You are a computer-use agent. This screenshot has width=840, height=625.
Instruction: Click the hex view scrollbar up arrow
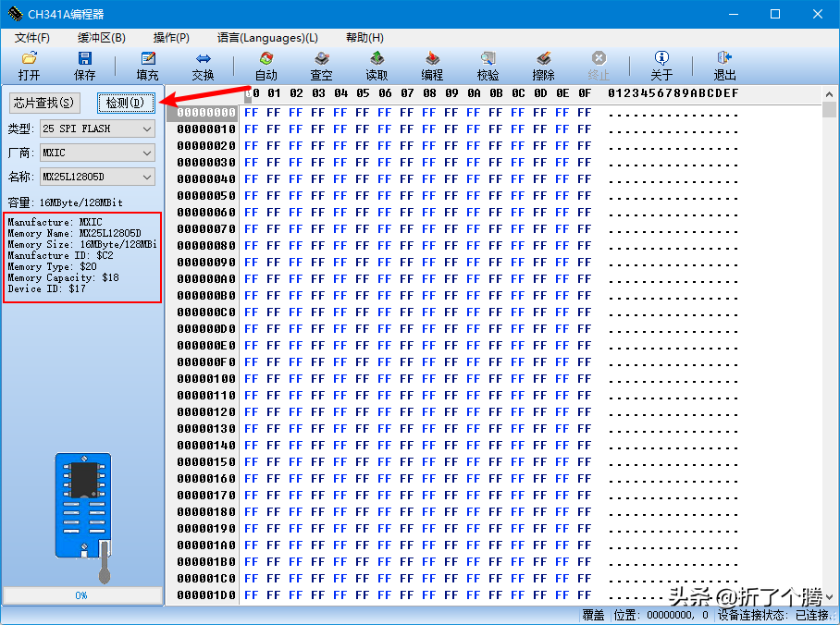point(829,94)
